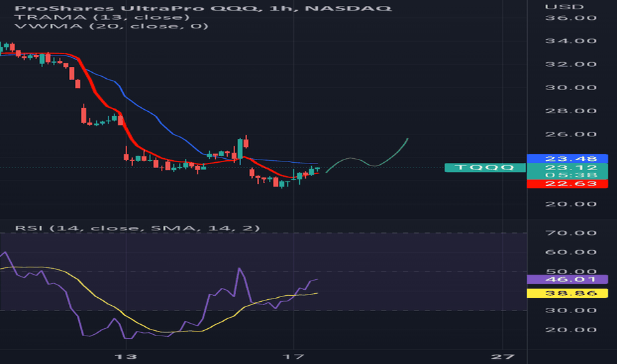Click the 32.00 price axis label
This screenshot has height=364, width=617.
tap(571, 64)
